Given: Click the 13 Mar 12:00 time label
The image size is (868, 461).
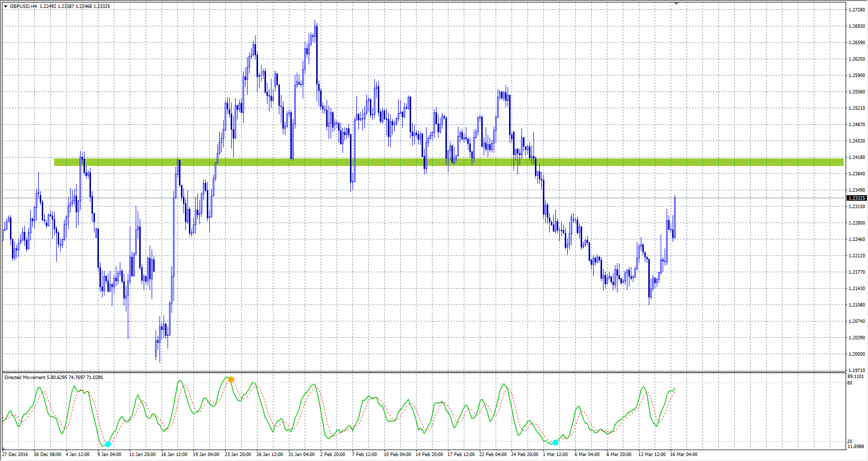Looking at the screenshot, I should pos(652,455).
